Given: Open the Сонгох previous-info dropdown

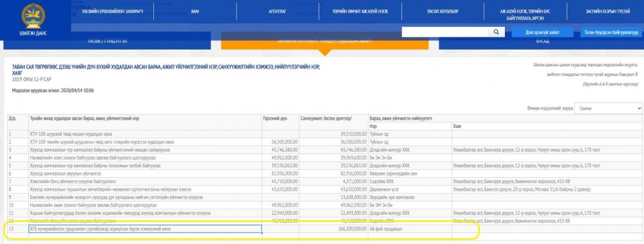Looking at the screenshot, I should [609, 108].
